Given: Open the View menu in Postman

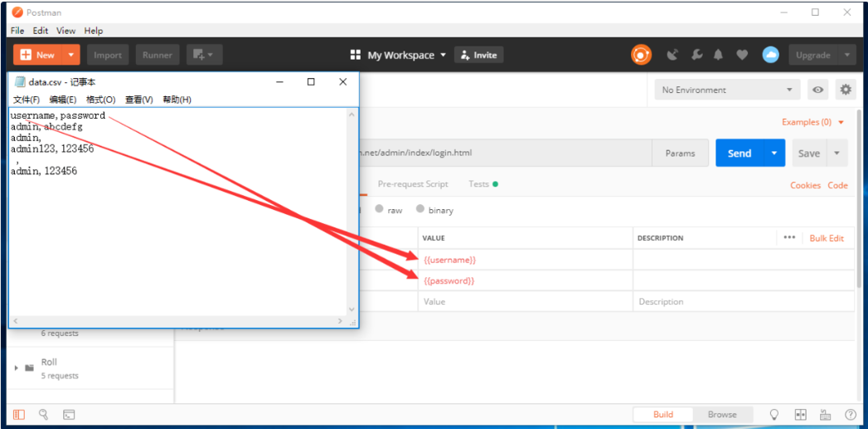Looking at the screenshot, I should (x=65, y=31).
